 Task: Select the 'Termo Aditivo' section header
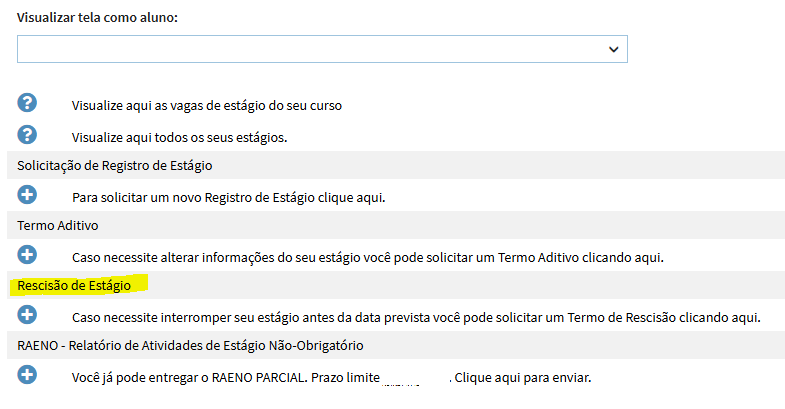coord(57,226)
